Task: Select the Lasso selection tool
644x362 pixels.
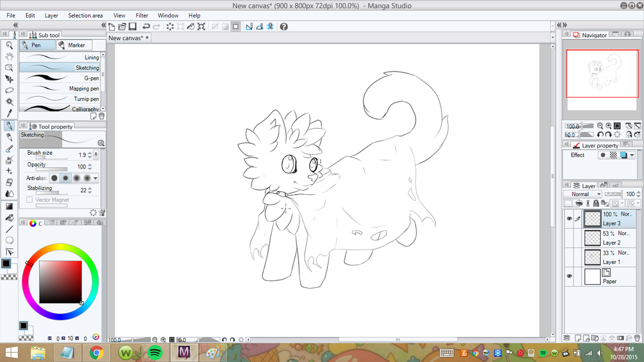Action: (9, 90)
